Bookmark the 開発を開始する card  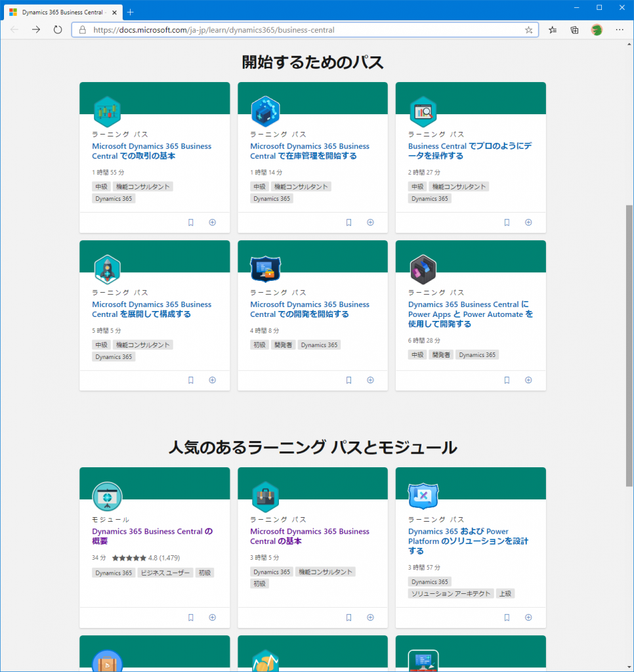pyautogui.click(x=349, y=380)
